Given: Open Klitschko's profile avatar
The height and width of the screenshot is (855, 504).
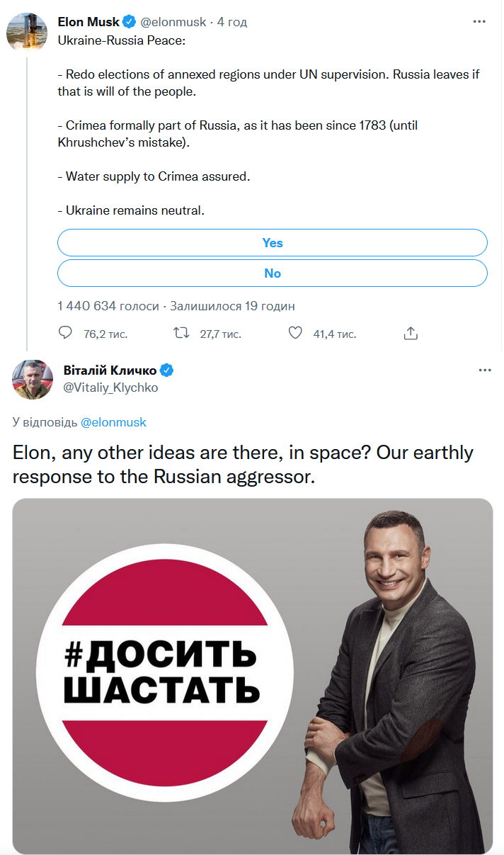Looking at the screenshot, I should tap(33, 380).
